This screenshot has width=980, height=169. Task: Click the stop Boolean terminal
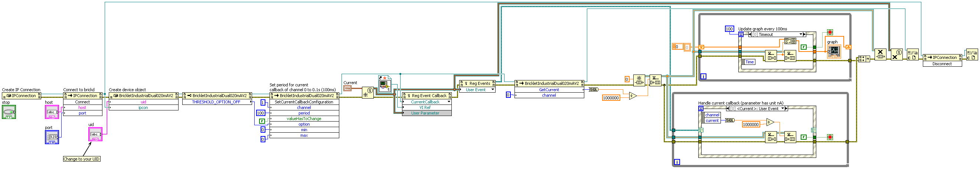coord(9,112)
